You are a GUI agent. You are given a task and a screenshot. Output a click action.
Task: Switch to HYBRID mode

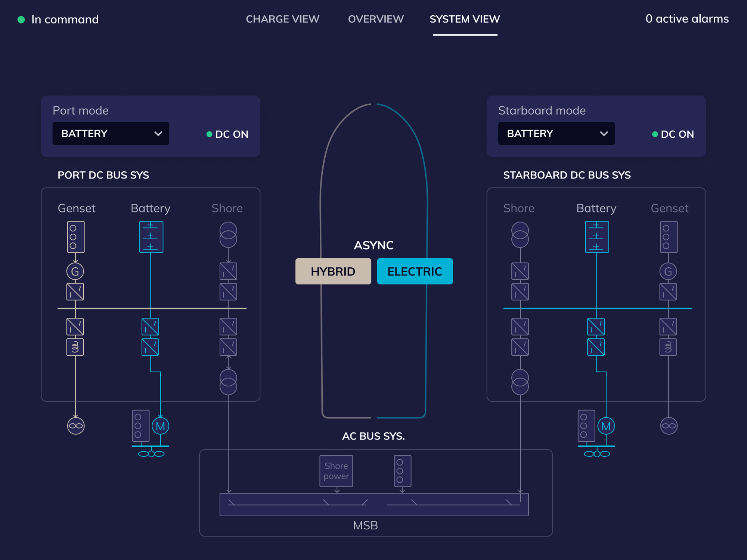pyautogui.click(x=333, y=271)
